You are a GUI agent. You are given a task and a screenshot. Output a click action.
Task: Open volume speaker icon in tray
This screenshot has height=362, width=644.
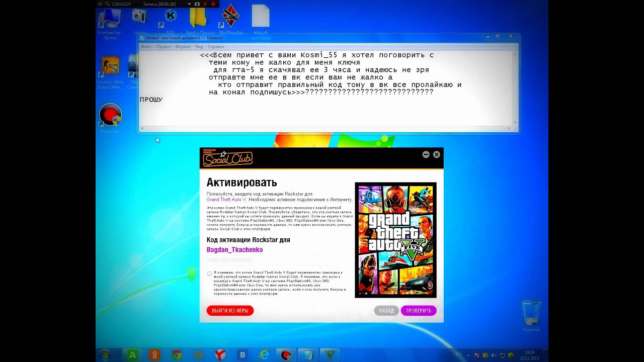click(494, 355)
